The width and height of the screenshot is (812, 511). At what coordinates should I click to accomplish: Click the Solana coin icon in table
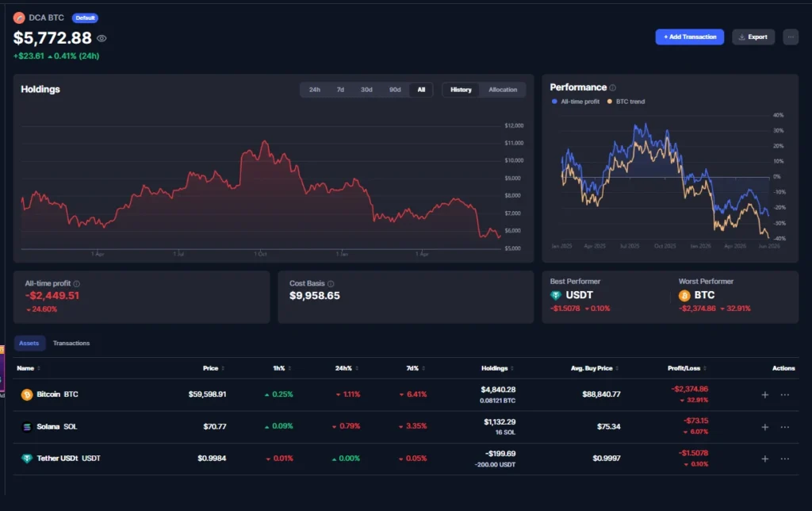coord(27,427)
